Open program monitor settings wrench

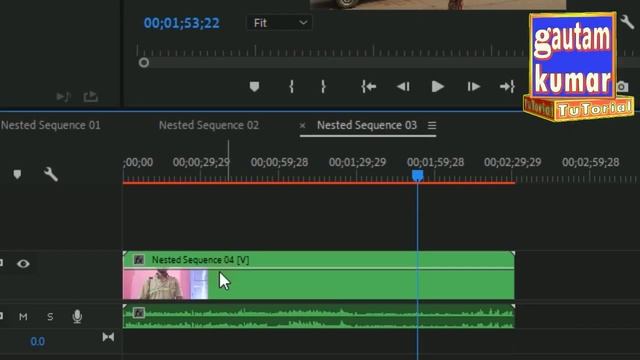627,22
